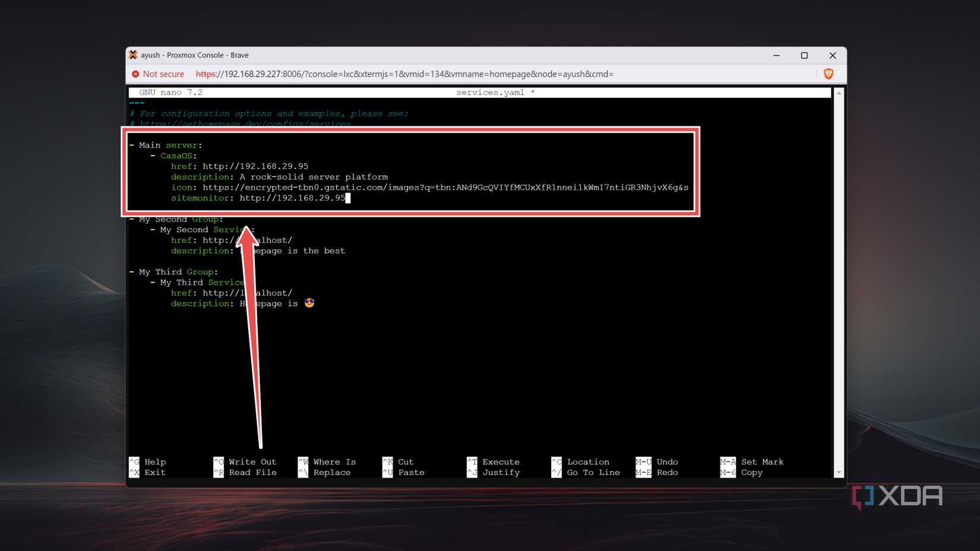
Task: Select the Help shortcut in nano's bottom bar
Action: click(154, 462)
